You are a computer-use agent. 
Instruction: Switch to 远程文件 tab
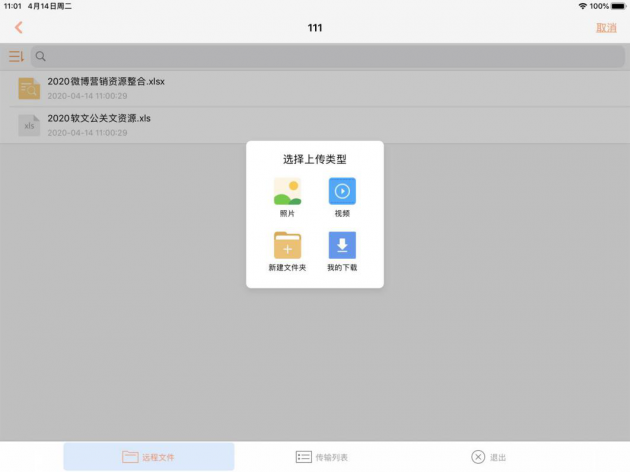pyautogui.click(x=149, y=457)
